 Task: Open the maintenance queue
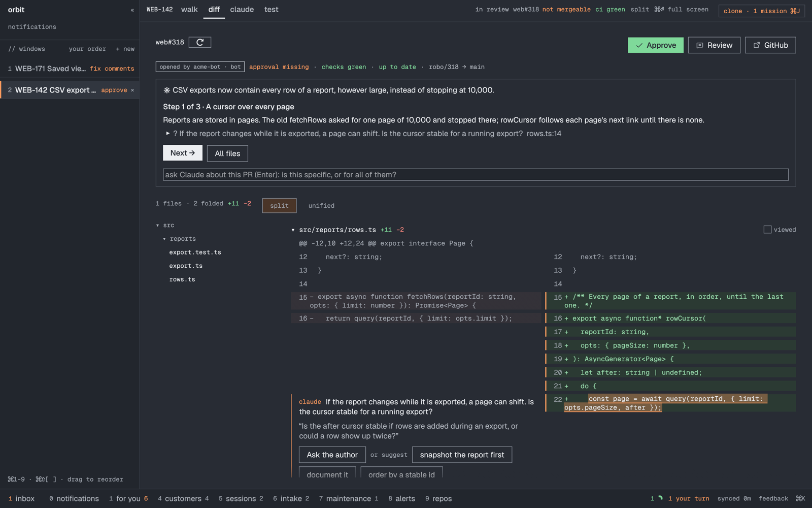(x=349, y=499)
